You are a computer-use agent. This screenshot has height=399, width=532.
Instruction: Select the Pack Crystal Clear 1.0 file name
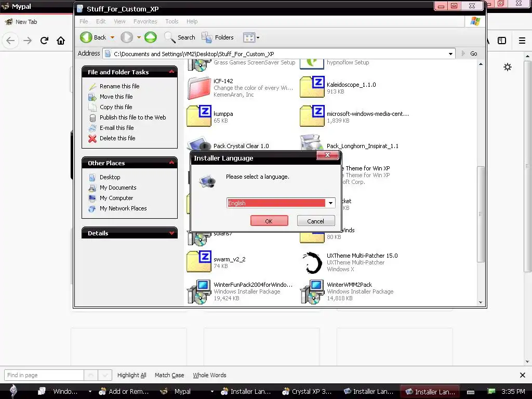click(241, 146)
